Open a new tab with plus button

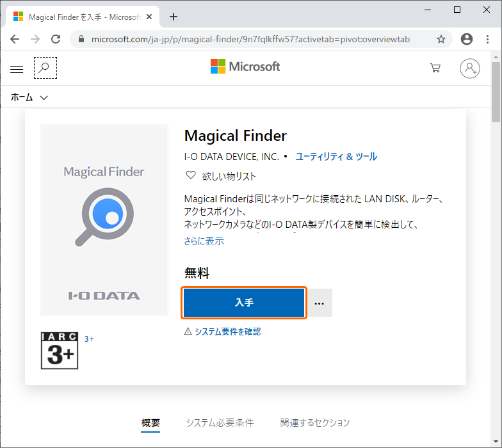(x=173, y=17)
